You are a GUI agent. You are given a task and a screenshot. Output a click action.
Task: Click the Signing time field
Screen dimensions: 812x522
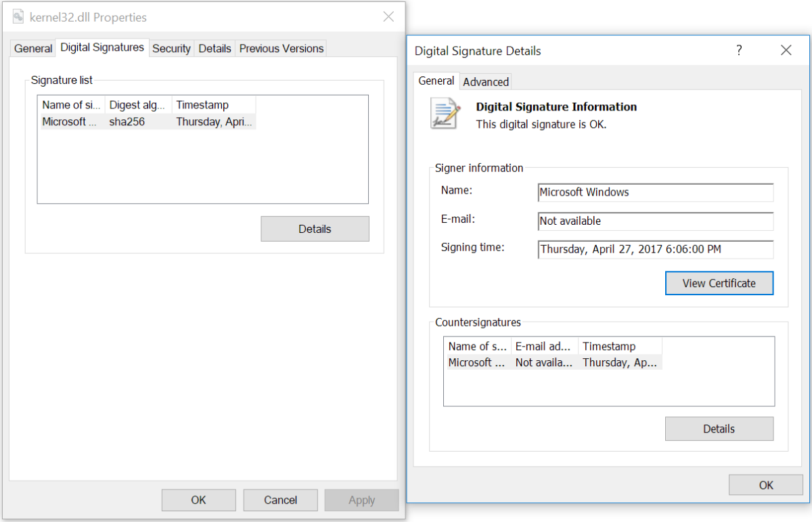655,249
